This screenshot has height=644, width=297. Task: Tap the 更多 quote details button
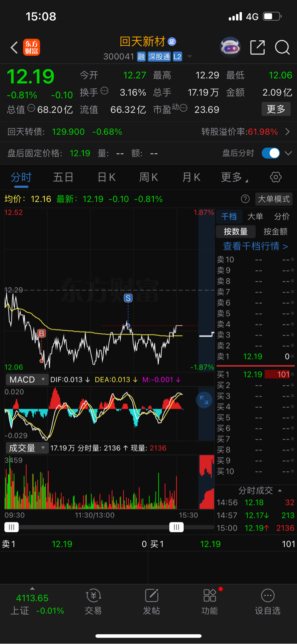point(276,109)
